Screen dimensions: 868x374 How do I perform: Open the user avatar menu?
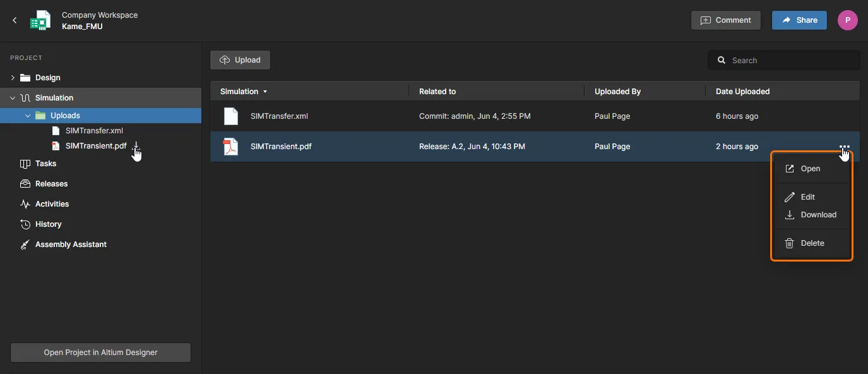(847, 20)
